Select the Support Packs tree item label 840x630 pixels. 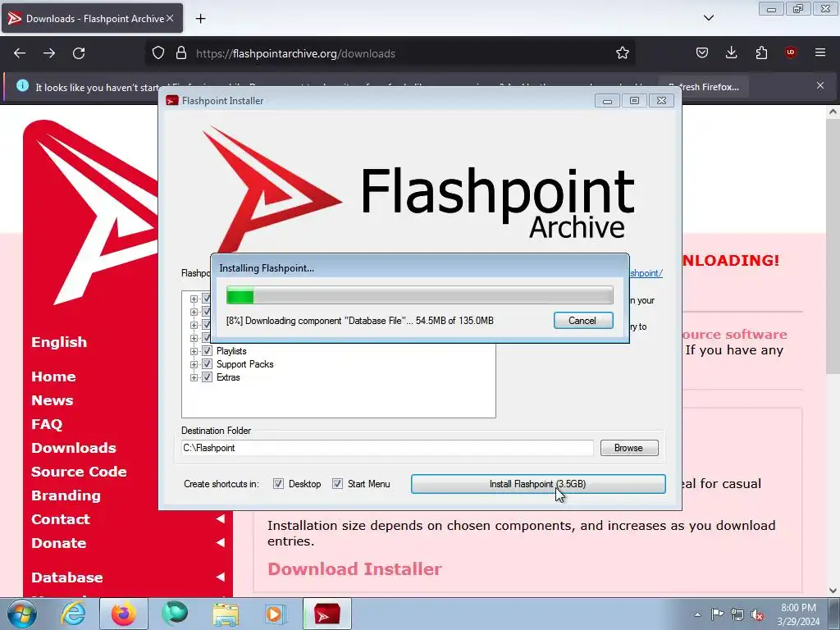(244, 364)
